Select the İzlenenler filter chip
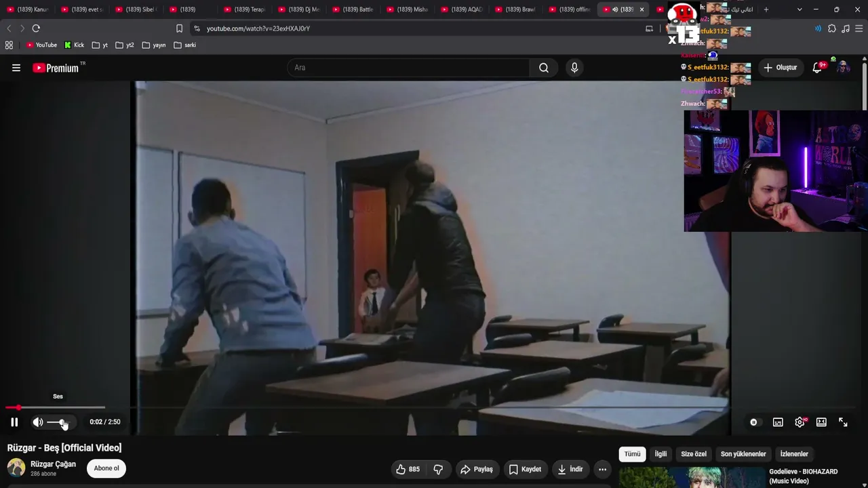 (794, 454)
